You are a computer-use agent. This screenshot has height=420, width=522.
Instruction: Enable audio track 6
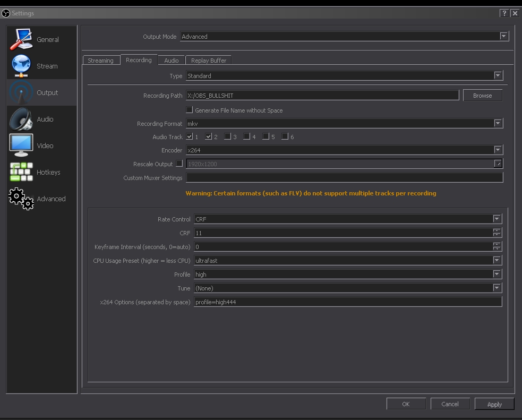285,136
